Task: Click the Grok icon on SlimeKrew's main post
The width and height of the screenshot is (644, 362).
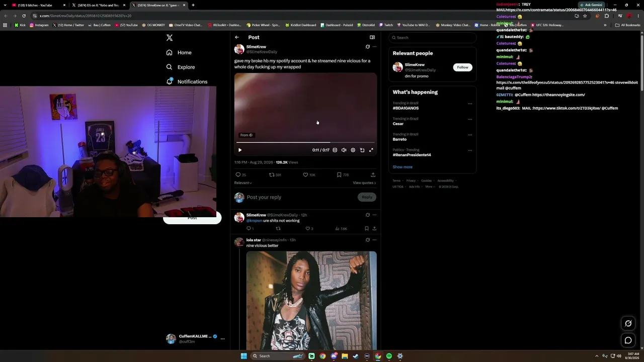Action: [x=368, y=47]
